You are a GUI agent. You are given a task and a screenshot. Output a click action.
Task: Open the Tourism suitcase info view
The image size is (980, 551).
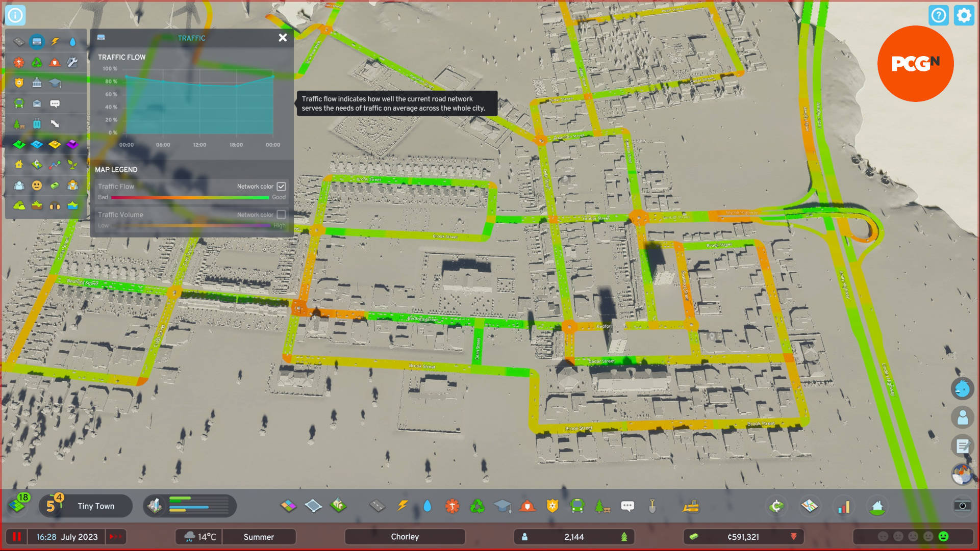click(x=37, y=124)
